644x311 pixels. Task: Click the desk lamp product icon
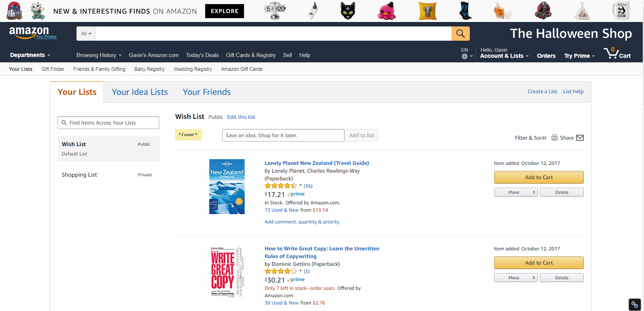275,11
